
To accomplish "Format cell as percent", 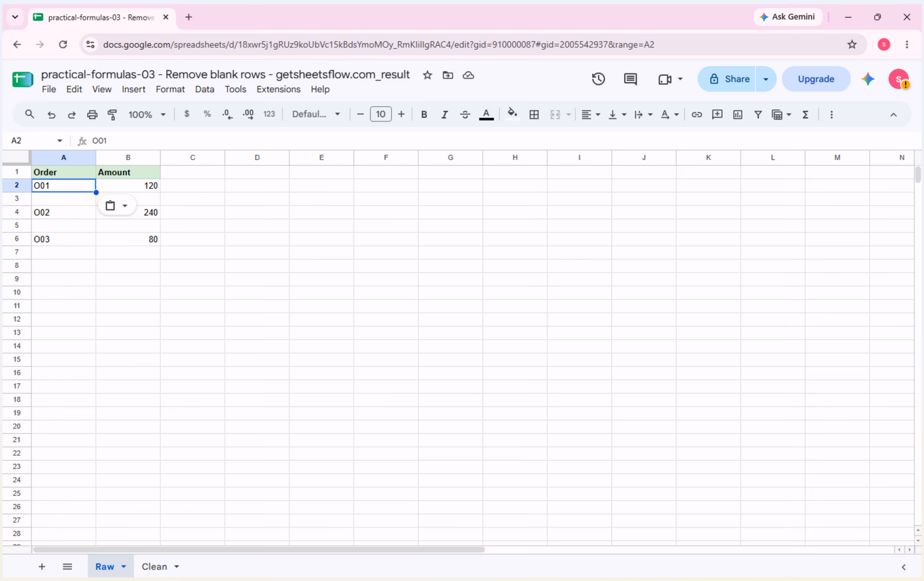I will tap(207, 114).
